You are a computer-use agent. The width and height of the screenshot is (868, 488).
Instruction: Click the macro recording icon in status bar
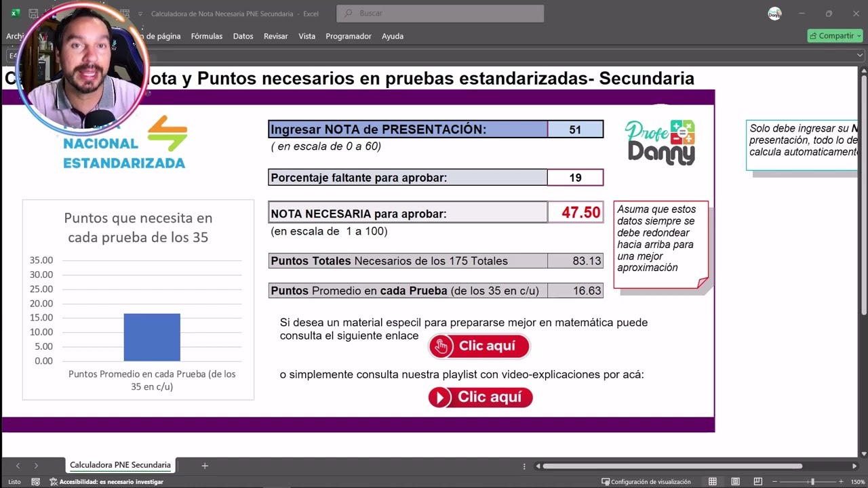[x=35, y=482]
